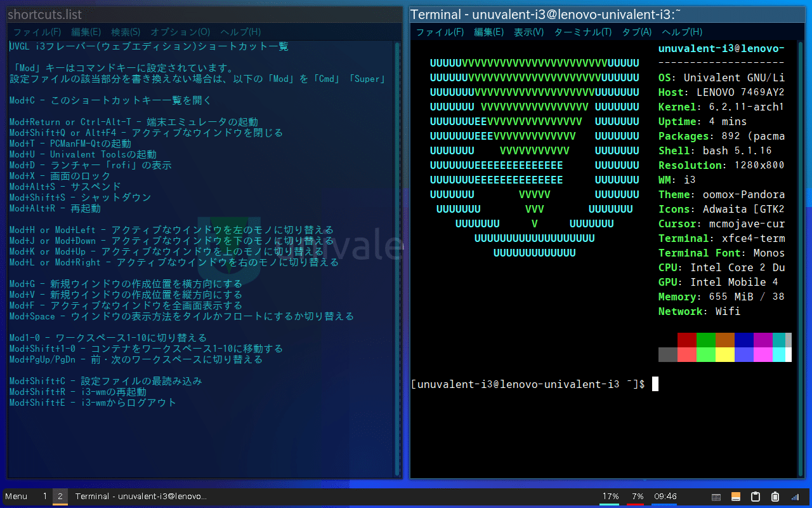Check the battery status tray icon
The image size is (812, 508).
pyautogui.click(x=775, y=497)
